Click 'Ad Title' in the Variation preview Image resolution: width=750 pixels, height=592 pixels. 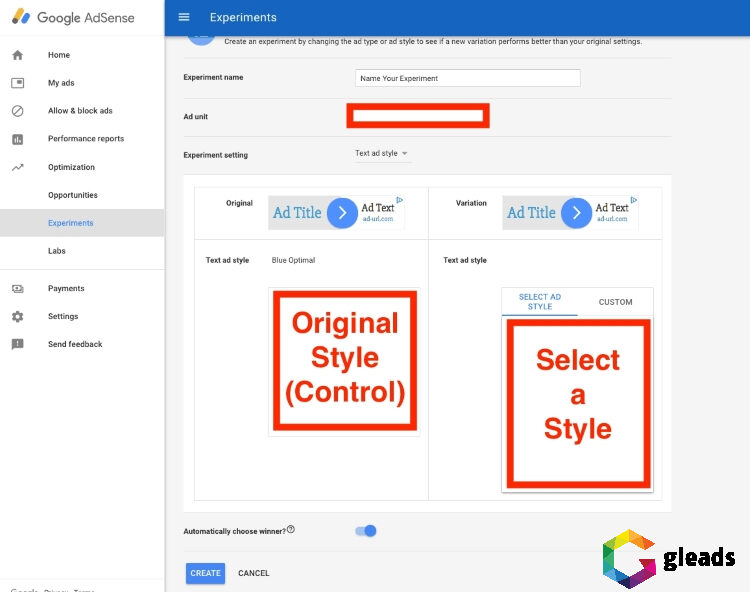pos(531,212)
